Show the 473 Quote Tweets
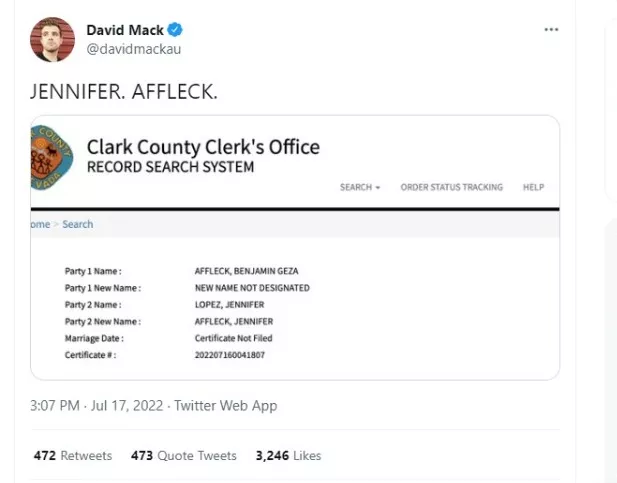Image resolution: width=617 pixels, height=483 pixels. [184, 455]
